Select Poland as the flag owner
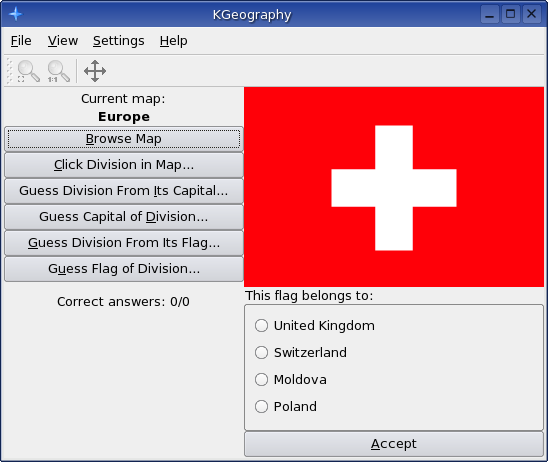The height and width of the screenshot is (462, 548). pos(286,406)
